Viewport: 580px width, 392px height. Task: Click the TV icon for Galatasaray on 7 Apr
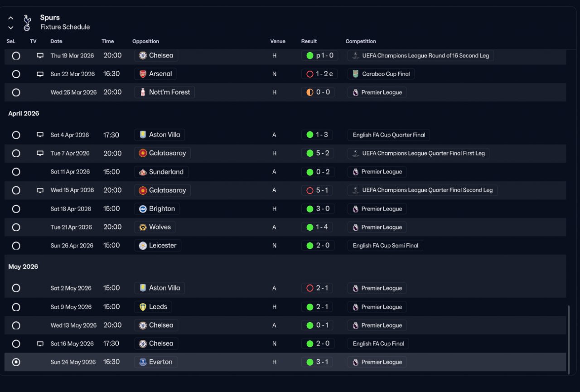click(x=40, y=153)
